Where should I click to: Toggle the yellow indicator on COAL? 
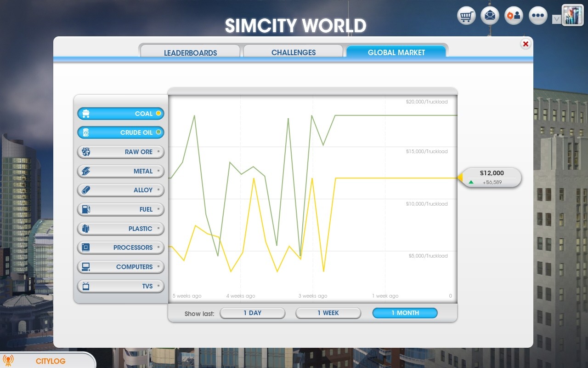[158, 113]
